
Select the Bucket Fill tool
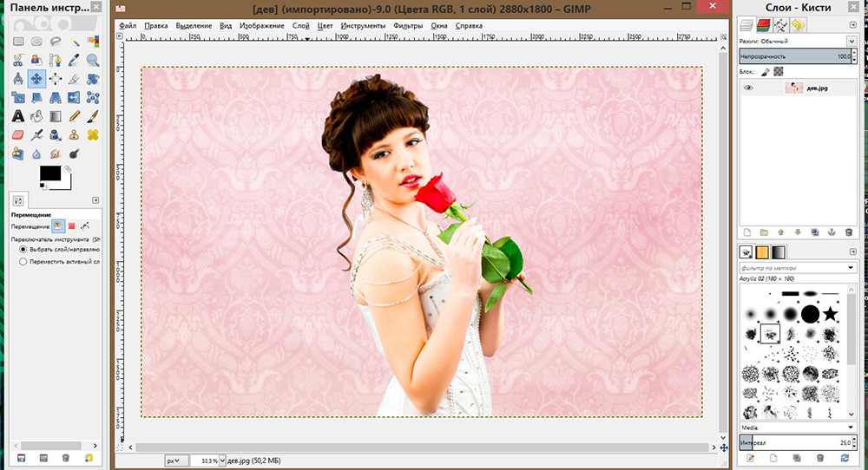pos(37,116)
